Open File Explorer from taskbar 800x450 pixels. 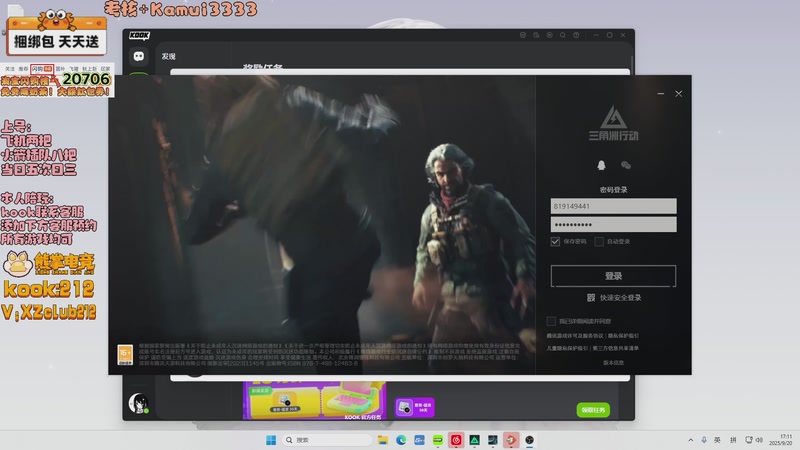click(383, 440)
